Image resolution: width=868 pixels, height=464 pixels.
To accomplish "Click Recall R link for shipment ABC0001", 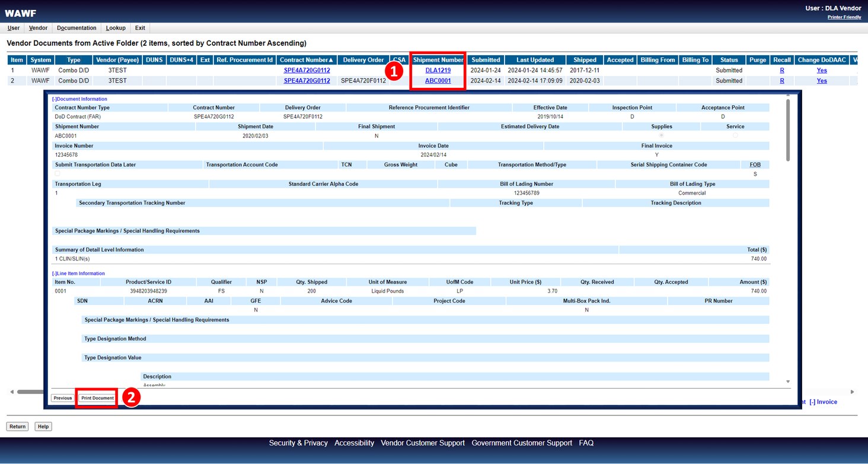I will tap(782, 81).
